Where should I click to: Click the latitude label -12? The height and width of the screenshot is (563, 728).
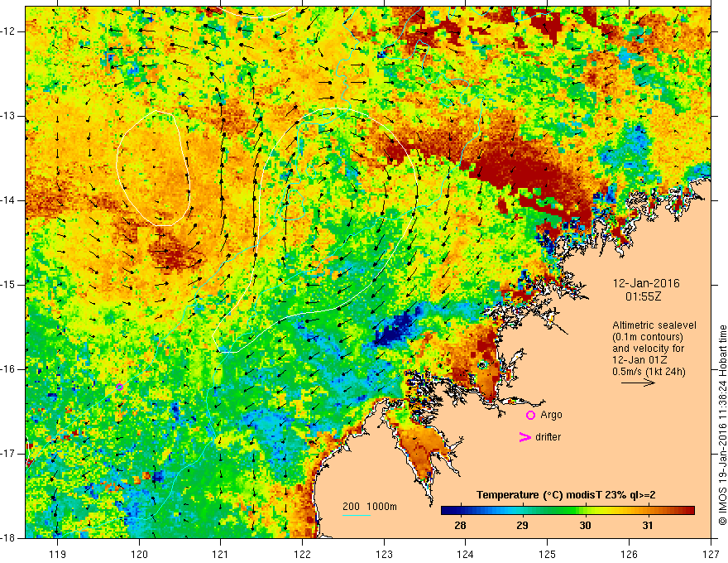[9, 31]
